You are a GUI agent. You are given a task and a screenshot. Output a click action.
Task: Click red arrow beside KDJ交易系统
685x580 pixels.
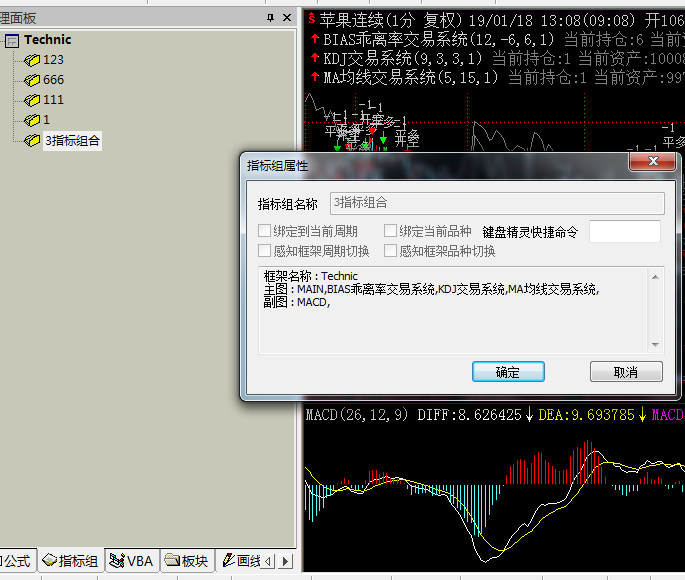pyautogui.click(x=315, y=58)
